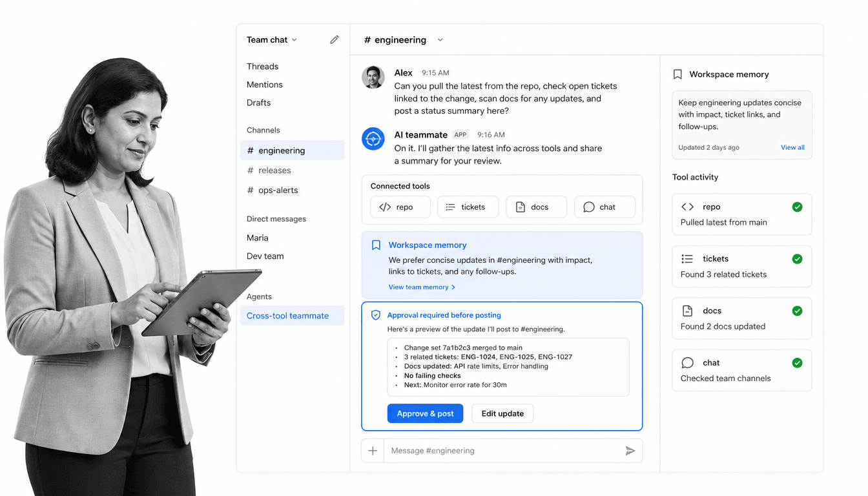The width and height of the screenshot is (868, 496).
Task: Click the bookmark icon in Workspace memory card
Action: point(376,245)
